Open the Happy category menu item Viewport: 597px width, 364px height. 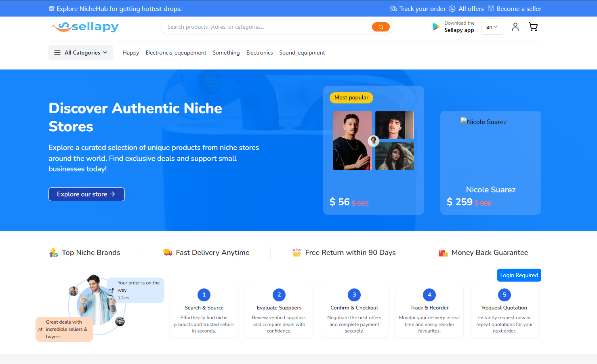click(x=131, y=53)
